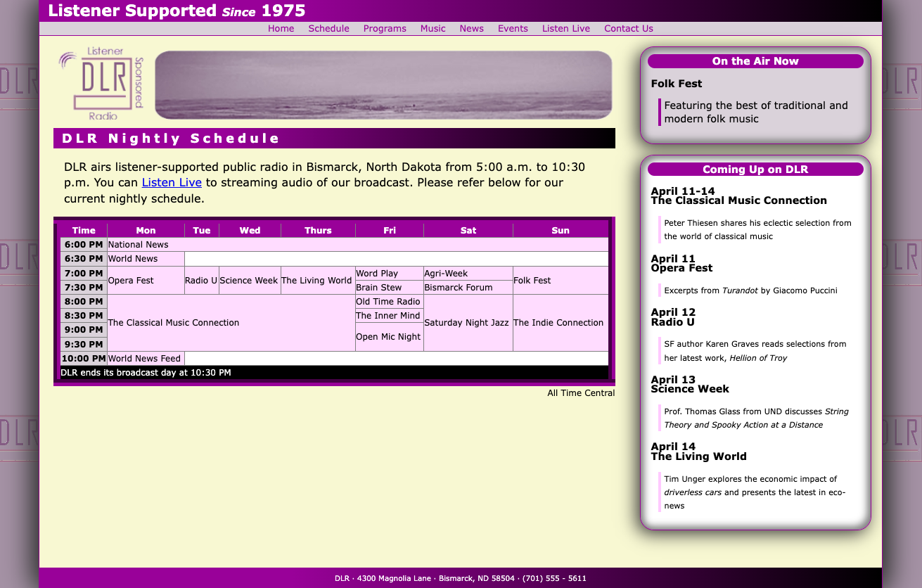
Task: Click the Thurs column header in schedule
Action: pyautogui.click(x=318, y=231)
